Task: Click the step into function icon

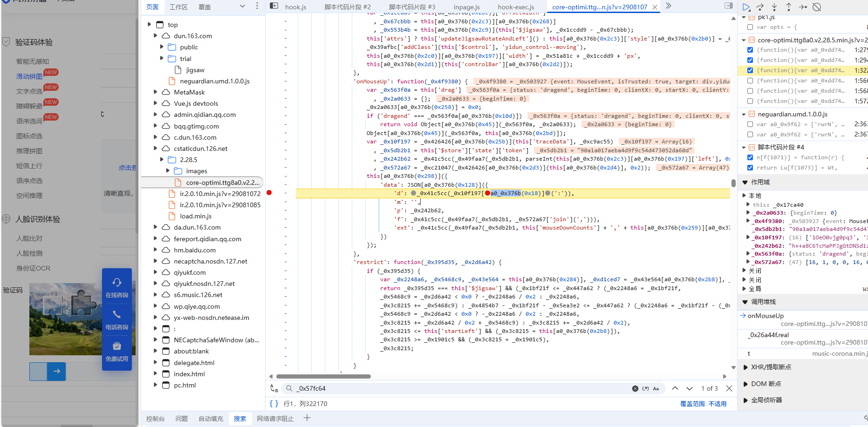Action: click(x=774, y=7)
